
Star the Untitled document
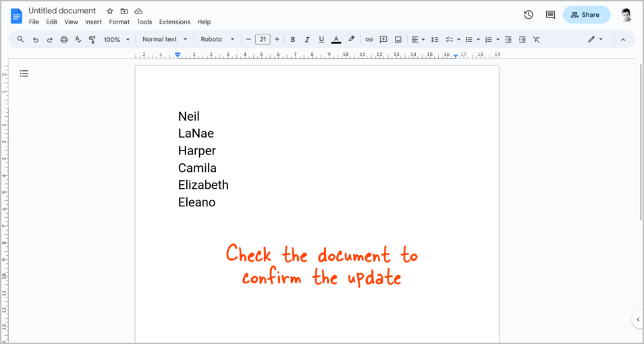pos(109,11)
